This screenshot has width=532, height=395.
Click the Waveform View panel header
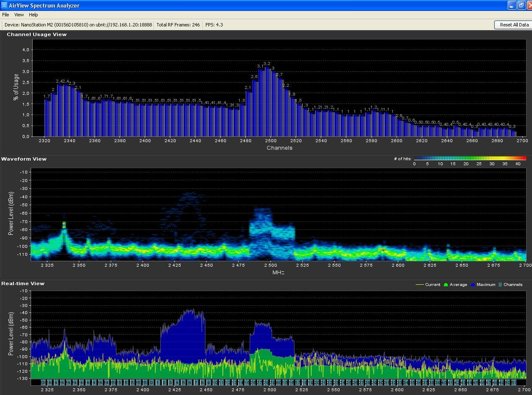[x=24, y=159]
